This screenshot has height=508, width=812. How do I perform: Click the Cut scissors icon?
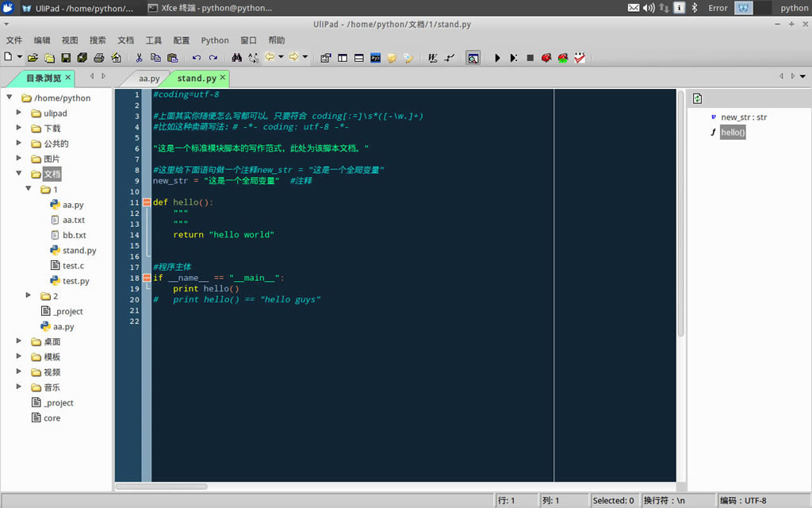139,58
